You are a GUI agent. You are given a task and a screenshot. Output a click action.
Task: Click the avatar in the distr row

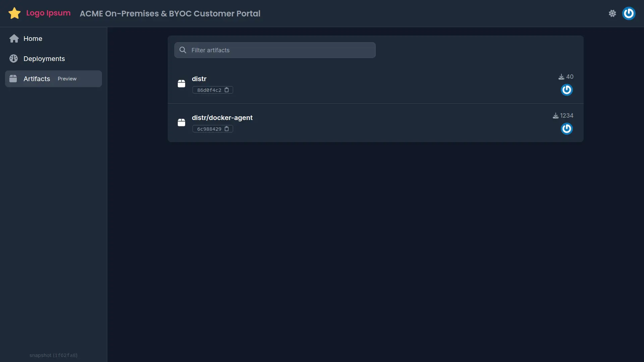coord(567,90)
